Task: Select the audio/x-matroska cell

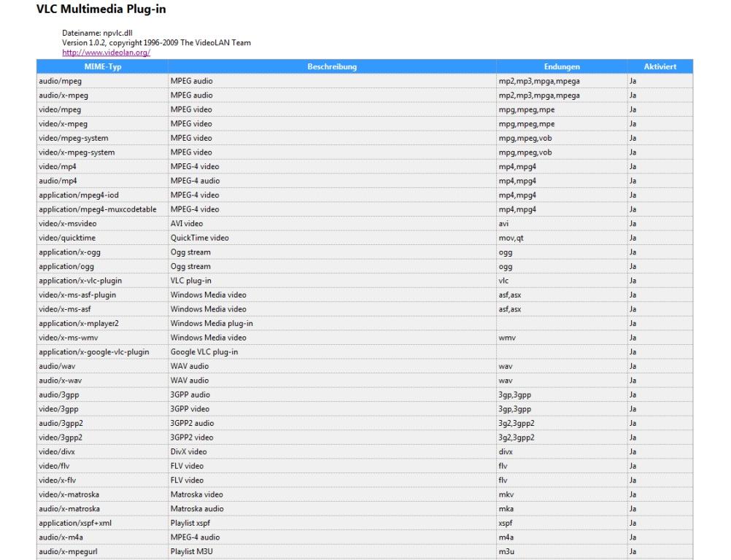Action: [103, 509]
